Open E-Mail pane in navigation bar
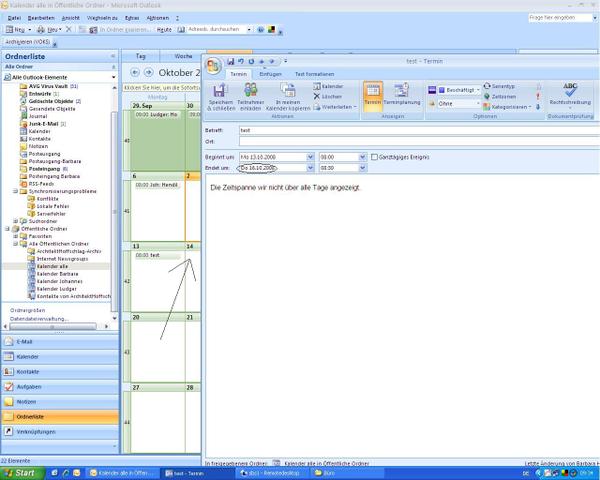Screen dimensions: 600x480 click(60, 342)
